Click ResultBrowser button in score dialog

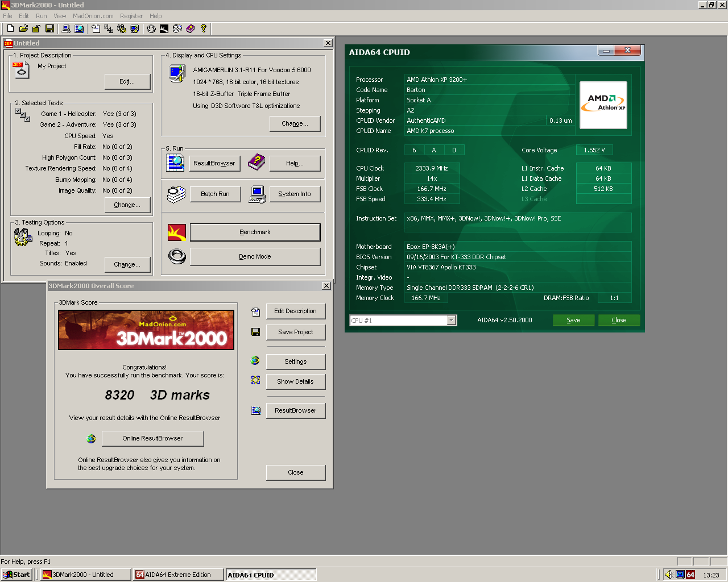click(x=296, y=411)
